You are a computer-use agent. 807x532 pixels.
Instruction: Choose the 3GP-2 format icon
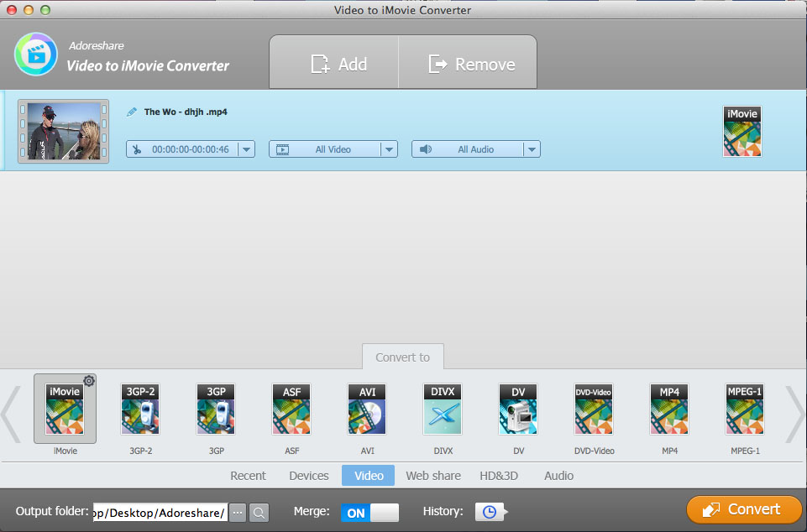tap(140, 409)
